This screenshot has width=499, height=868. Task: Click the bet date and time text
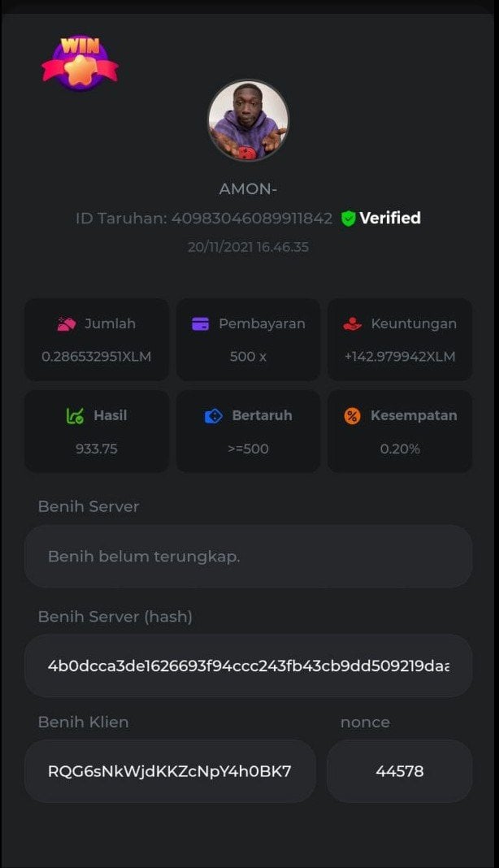click(x=248, y=247)
